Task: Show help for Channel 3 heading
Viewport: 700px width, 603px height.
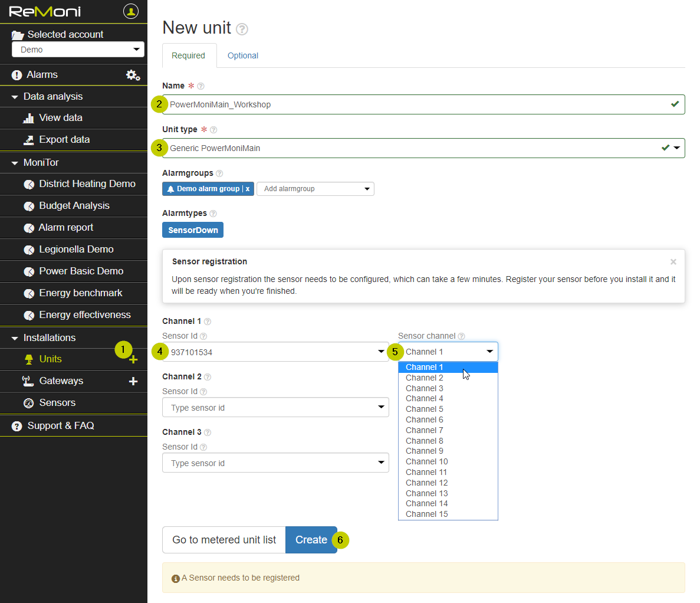Action: tap(208, 432)
